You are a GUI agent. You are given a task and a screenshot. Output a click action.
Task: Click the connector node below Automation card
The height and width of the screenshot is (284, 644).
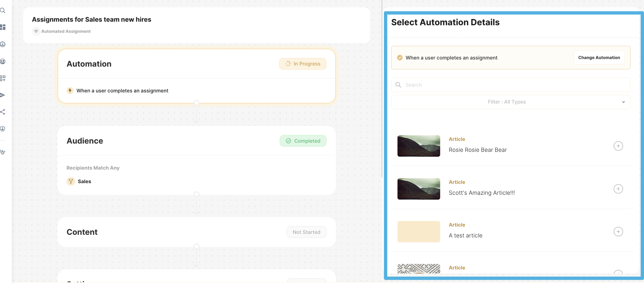point(197,103)
